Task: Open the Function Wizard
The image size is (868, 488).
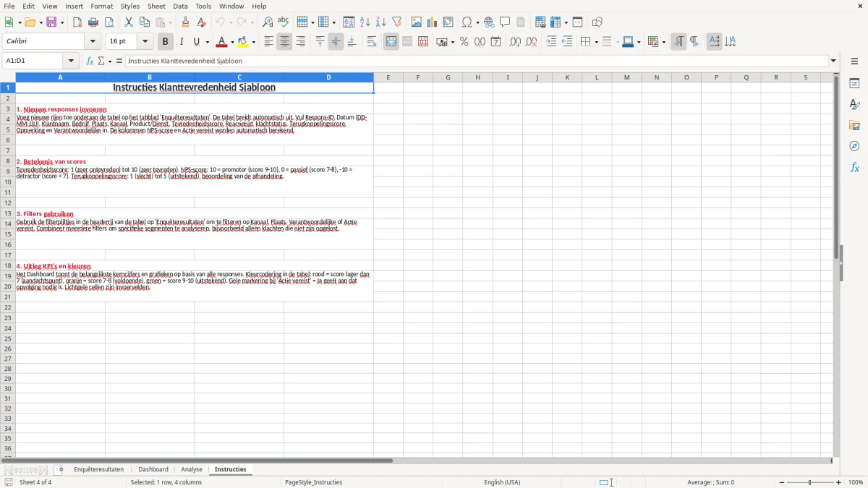Action: tap(90, 61)
